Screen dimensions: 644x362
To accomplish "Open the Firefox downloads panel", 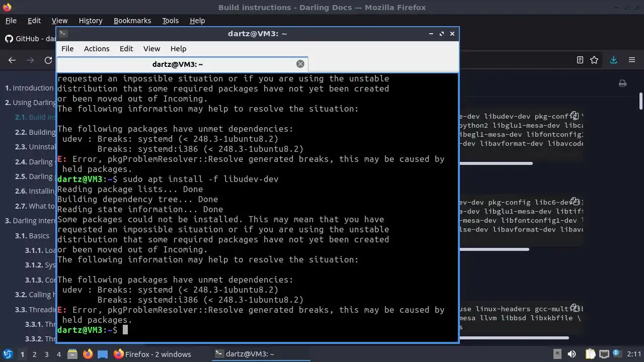I will [x=613, y=60].
